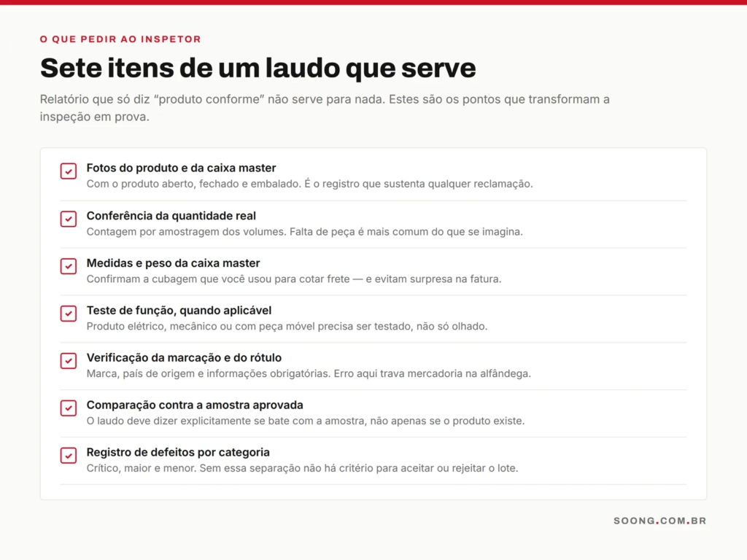This screenshot has width=747, height=560.
Task: Click the title 'Medidas e peso da caixa master'
Action: 173,263
